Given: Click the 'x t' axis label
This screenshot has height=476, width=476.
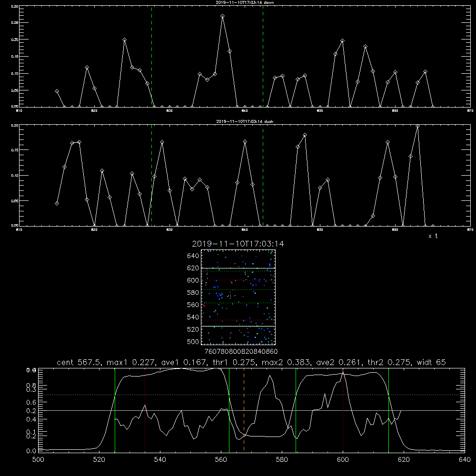Looking at the screenshot, I should [x=433, y=236].
